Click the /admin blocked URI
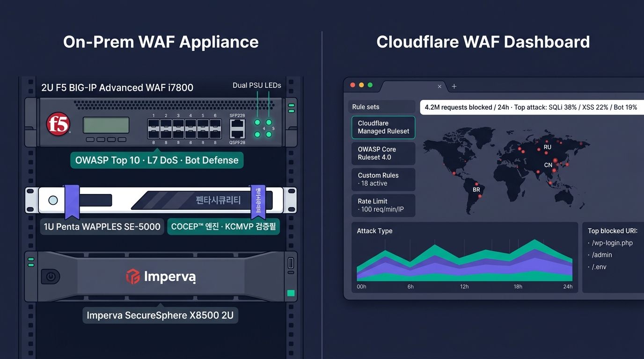This screenshot has width=644, height=359. pyautogui.click(x=600, y=255)
